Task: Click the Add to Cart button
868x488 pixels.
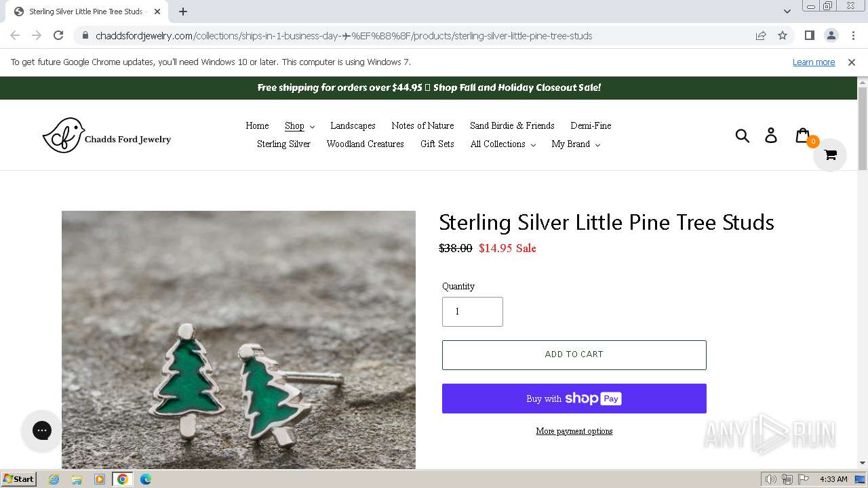Action: 574,354
